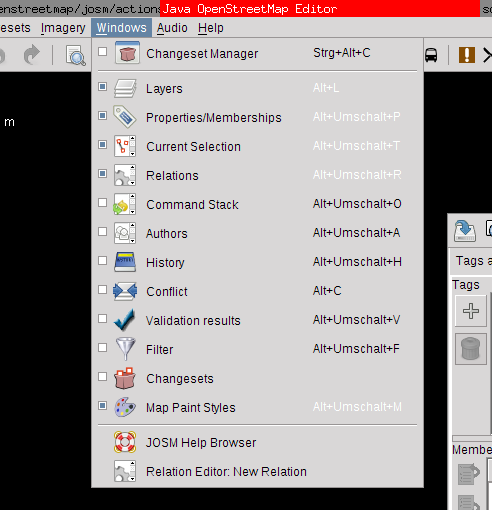Click the Filter funnel icon

(x=125, y=349)
